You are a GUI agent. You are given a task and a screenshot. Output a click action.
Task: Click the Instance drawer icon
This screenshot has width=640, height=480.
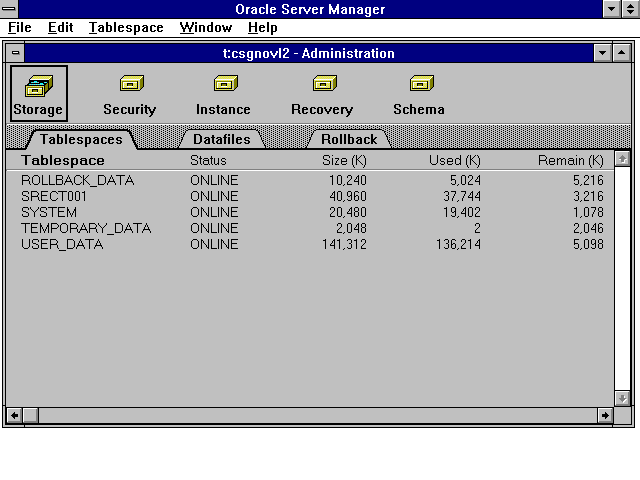pos(223,92)
